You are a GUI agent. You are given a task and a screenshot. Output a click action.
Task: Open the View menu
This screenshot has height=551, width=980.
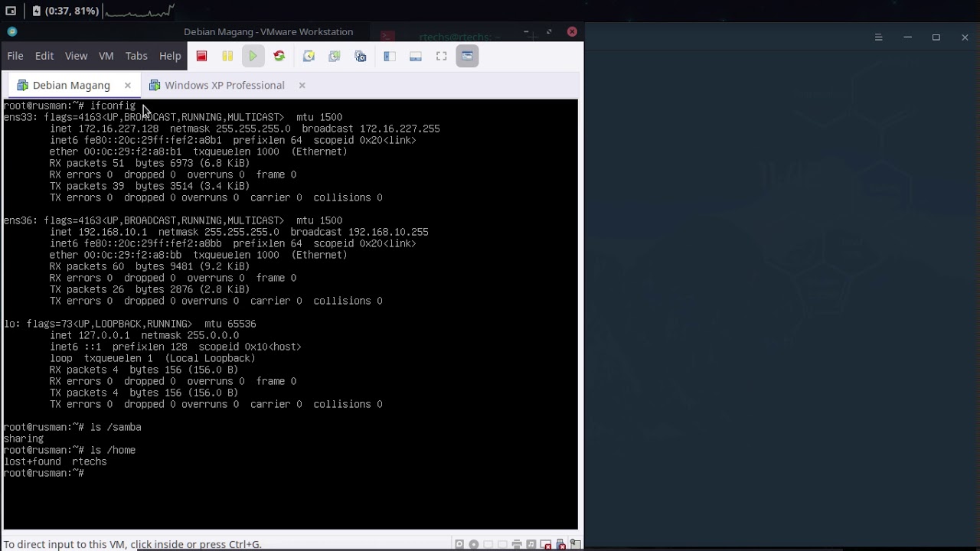[x=76, y=56]
